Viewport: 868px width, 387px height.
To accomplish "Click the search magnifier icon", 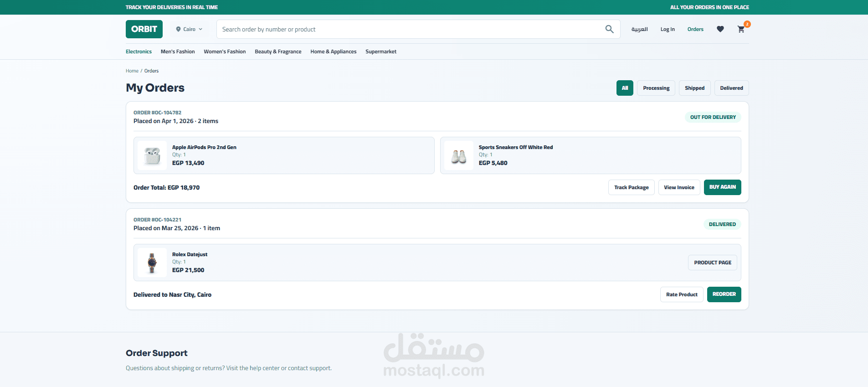I will tap(609, 29).
